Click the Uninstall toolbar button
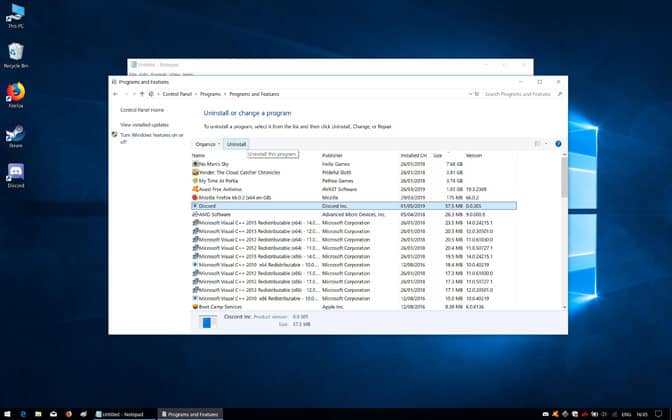The width and height of the screenshot is (672, 420). [236, 144]
